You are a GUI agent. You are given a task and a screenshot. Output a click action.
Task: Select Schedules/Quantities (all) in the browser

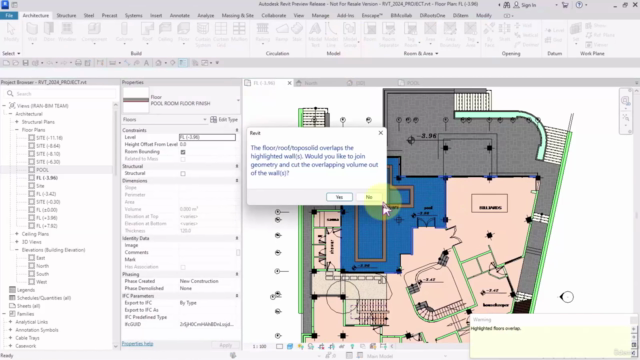pos(44,298)
